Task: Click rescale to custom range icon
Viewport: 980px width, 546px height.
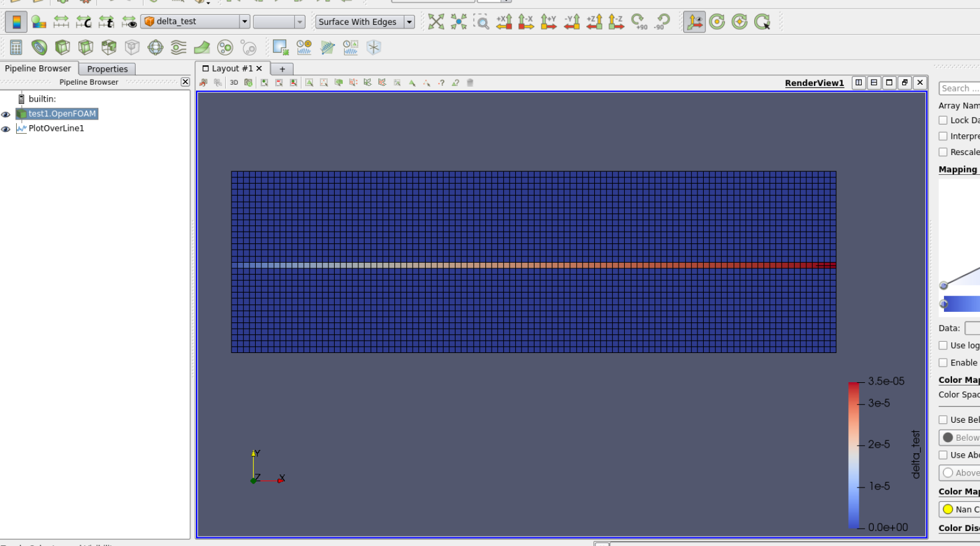Action: pyautogui.click(x=83, y=22)
